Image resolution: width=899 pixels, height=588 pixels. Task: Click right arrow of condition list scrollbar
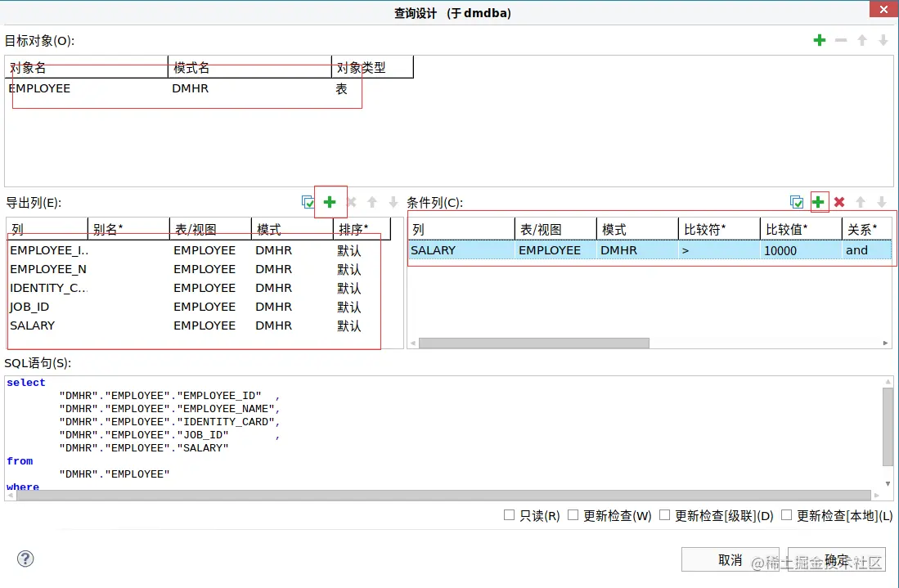click(885, 343)
